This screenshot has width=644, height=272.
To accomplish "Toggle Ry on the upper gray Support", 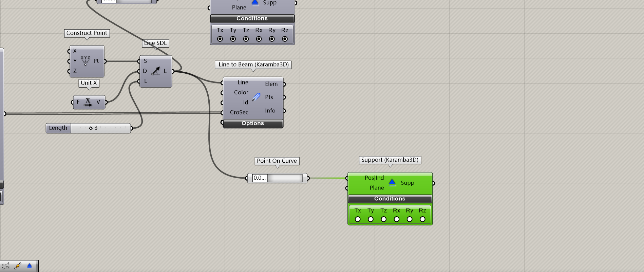I will pos(272,39).
